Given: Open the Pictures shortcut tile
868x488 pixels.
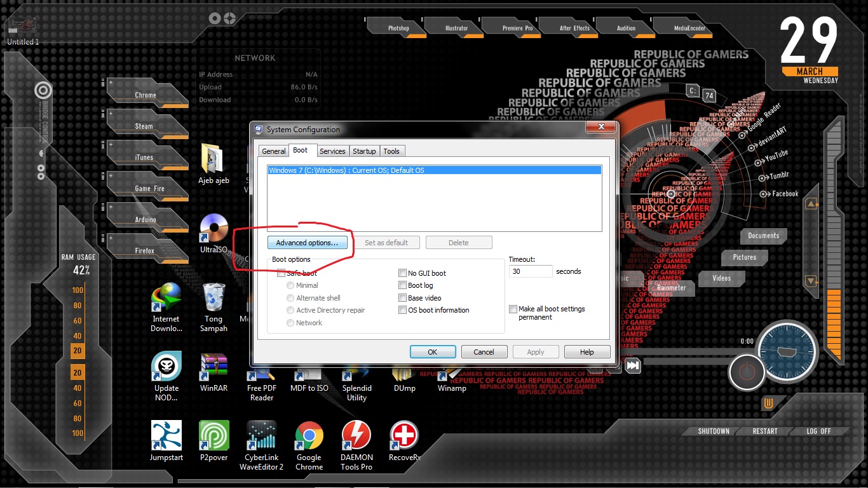Looking at the screenshot, I should tap(745, 257).
